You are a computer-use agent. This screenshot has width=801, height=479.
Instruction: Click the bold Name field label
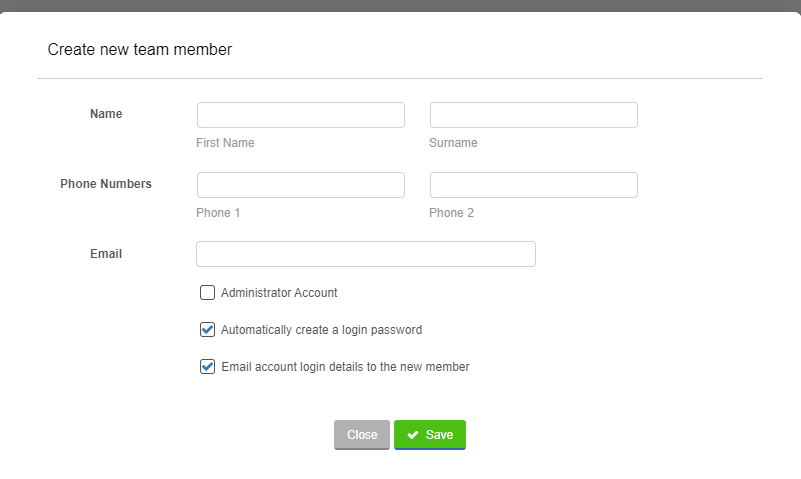coord(106,114)
